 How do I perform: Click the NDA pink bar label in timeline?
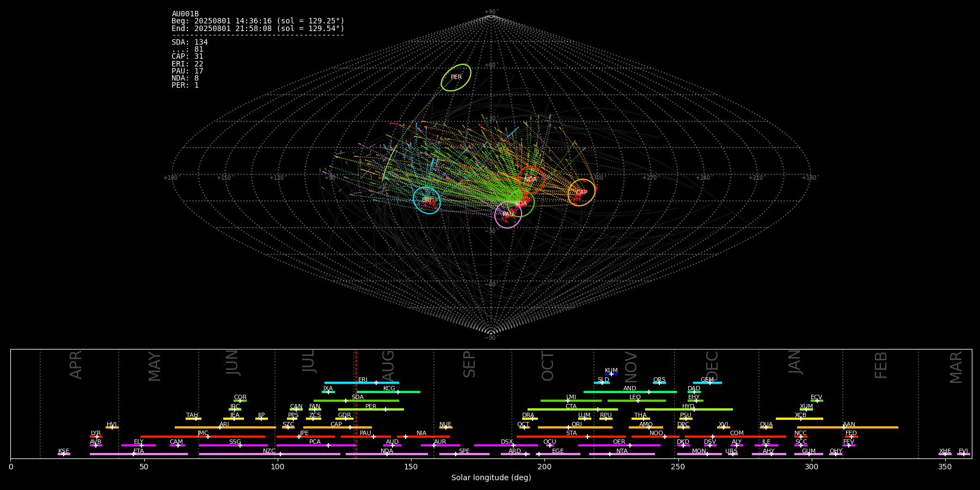(387, 451)
